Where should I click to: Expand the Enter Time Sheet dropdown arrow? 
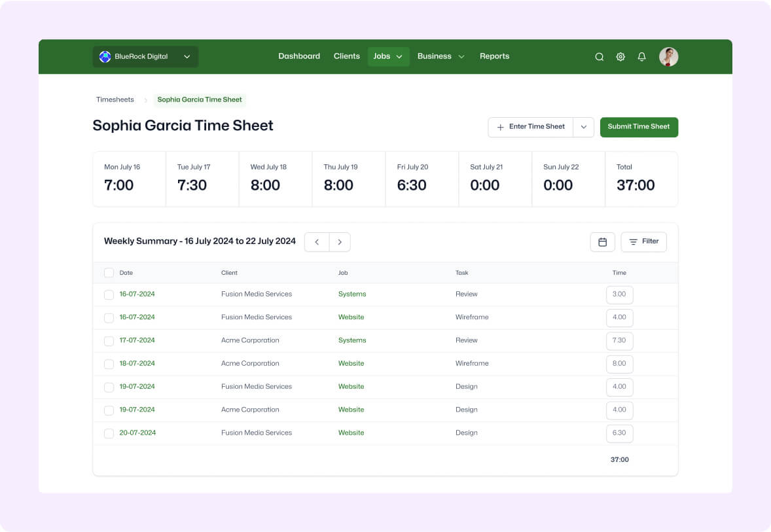tap(583, 127)
